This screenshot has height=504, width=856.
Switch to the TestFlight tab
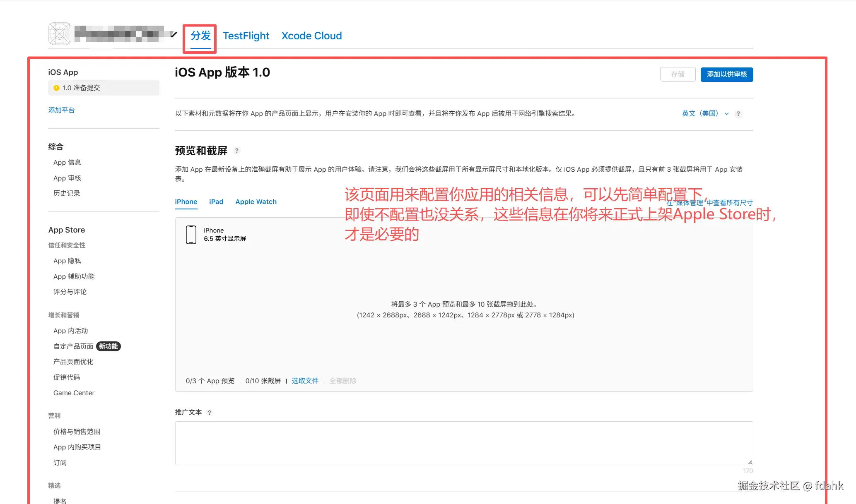coord(246,36)
